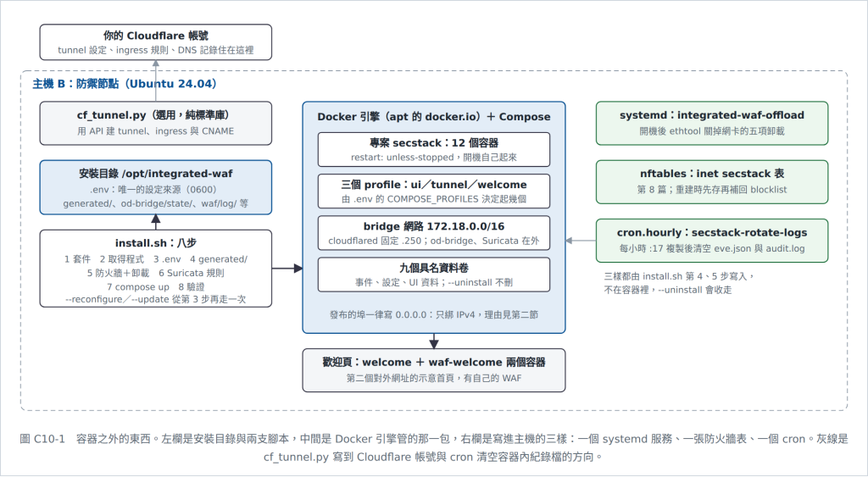868x477 pixels.
Task: Click the '--reconfigure／--update 從第 3 步再走一次' line
Action: (x=156, y=299)
